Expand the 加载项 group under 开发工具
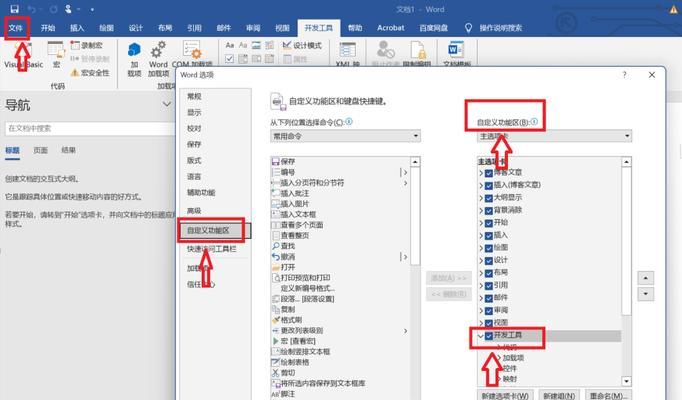The width and height of the screenshot is (682, 400). tap(499, 358)
